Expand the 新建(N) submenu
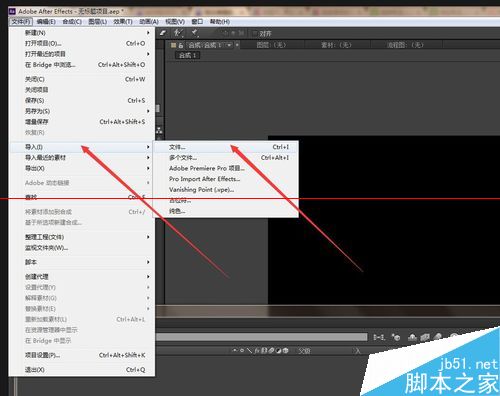This screenshot has width=500, height=396. click(82, 33)
